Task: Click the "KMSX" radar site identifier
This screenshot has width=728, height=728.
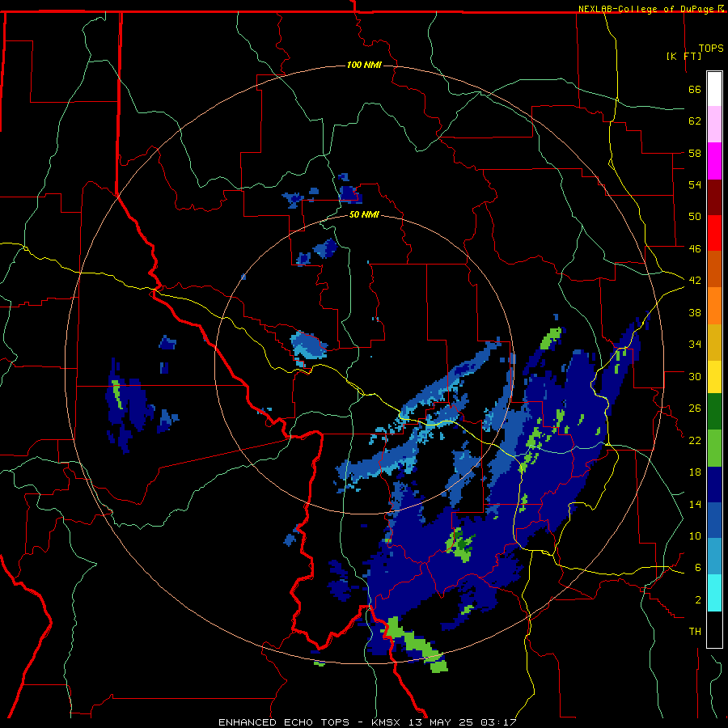Action: (387, 722)
